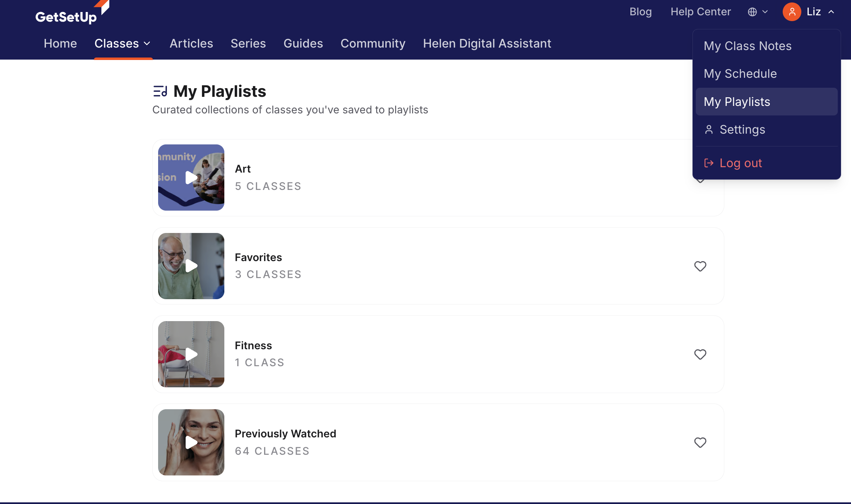Play the Fitness playlist
Screen dimensions: 851x504
pos(191,354)
